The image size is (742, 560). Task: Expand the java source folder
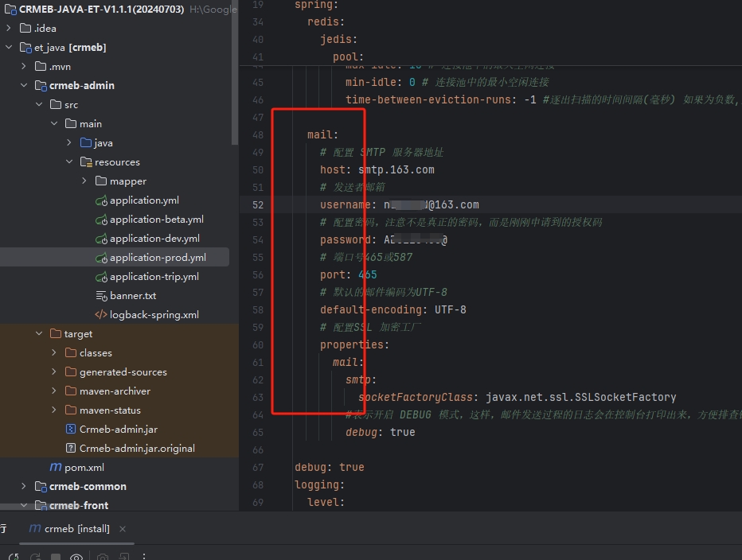(69, 143)
